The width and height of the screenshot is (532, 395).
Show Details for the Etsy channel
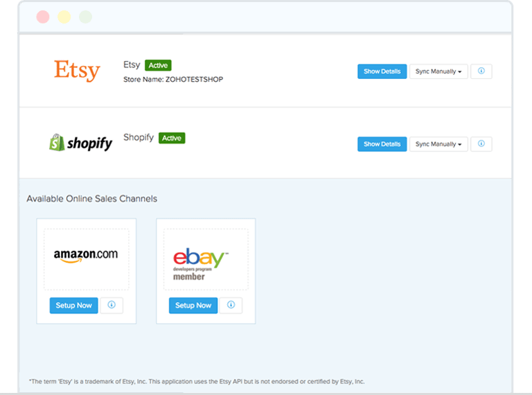[x=382, y=71]
